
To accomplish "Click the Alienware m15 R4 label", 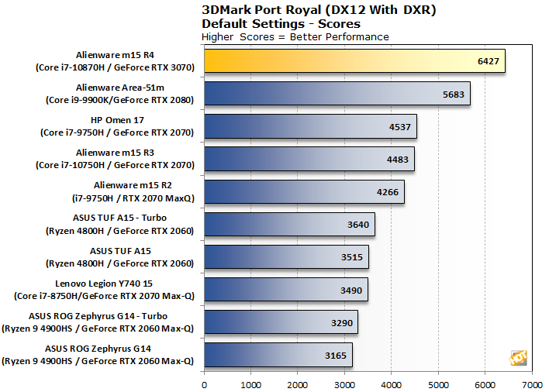I will [x=115, y=55].
